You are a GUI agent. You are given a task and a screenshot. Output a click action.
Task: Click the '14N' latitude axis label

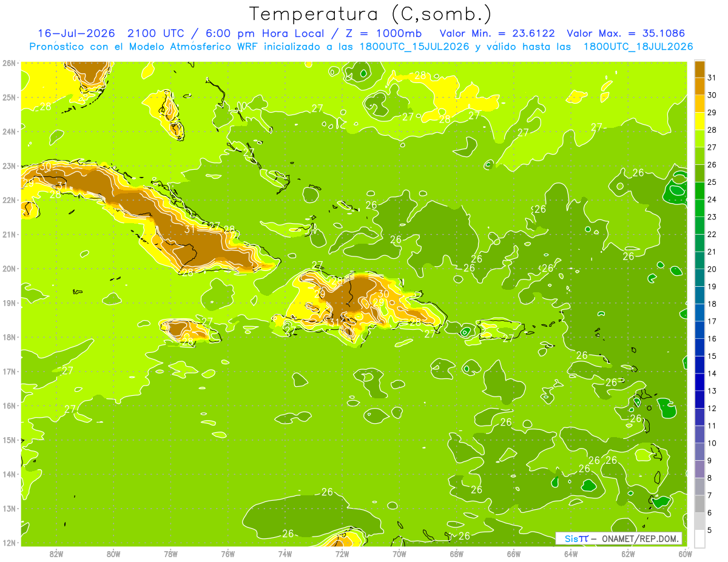tap(8, 474)
